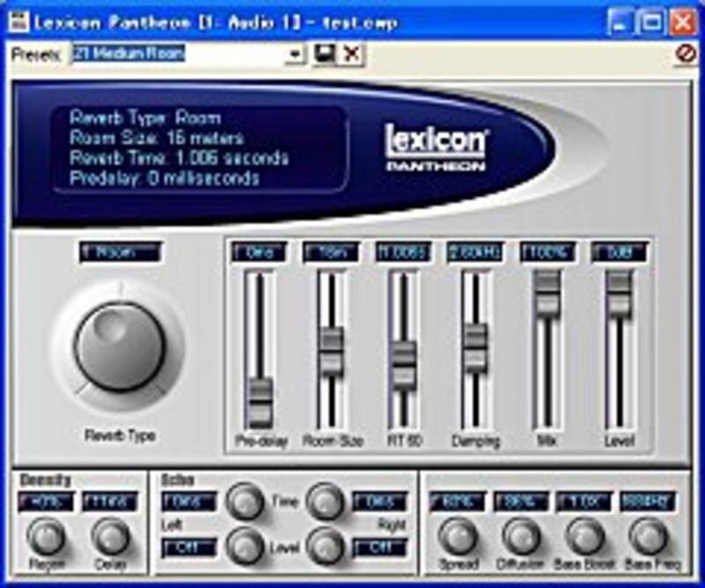Image resolution: width=705 pixels, height=588 pixels.
Task: Click the Echo Right Level knob
Action: point(324,547)
